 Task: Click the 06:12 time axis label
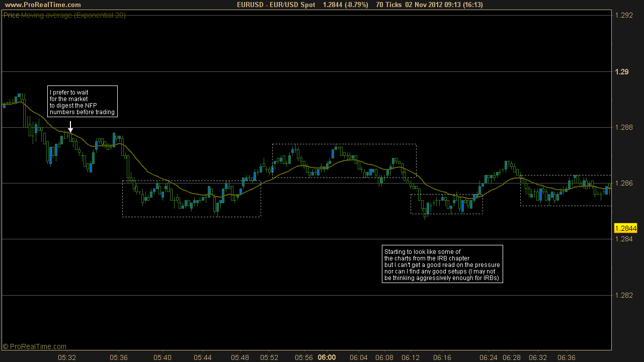(411, 357)
